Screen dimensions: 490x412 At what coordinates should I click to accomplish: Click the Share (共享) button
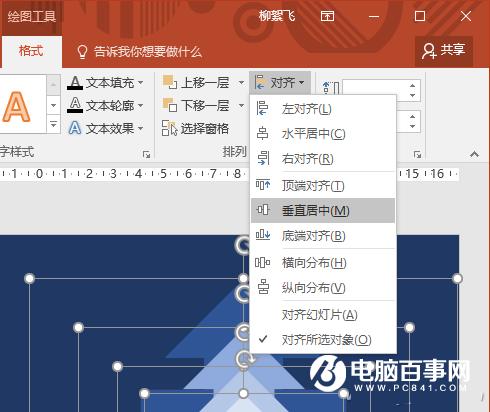pos(444,50)
